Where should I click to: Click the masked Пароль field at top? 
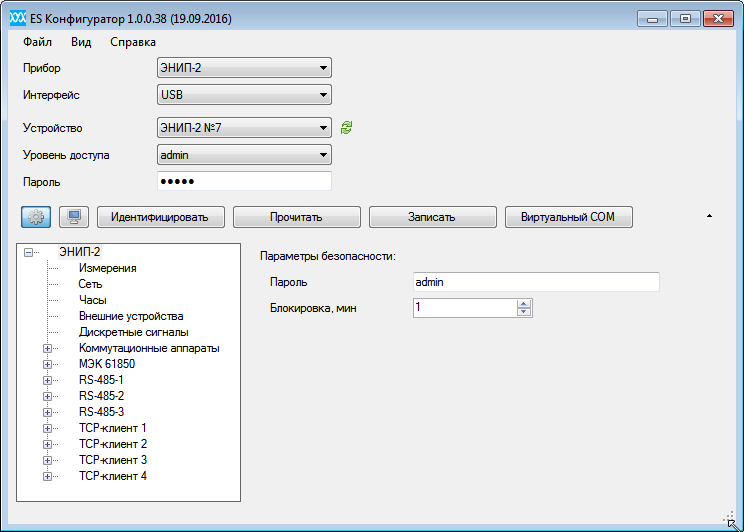(x=244, y=181)
